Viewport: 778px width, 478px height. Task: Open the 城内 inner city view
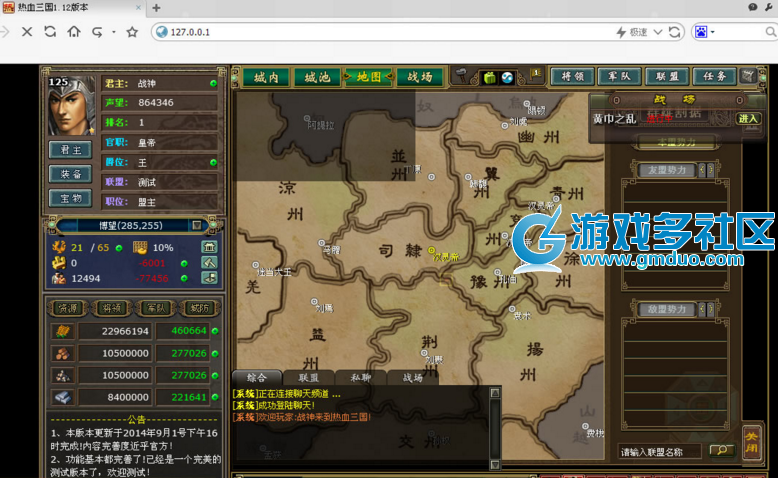tap(266, 77)
